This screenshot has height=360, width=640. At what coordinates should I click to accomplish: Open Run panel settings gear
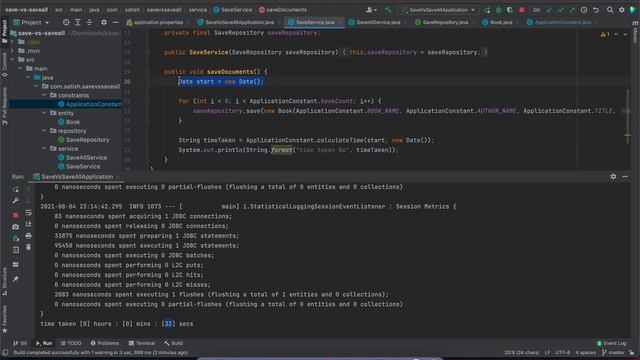click(x=613, y=177)
